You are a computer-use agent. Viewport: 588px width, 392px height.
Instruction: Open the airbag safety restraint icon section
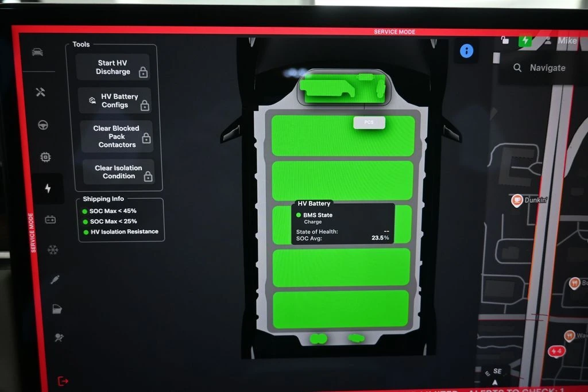click(59, 337)
